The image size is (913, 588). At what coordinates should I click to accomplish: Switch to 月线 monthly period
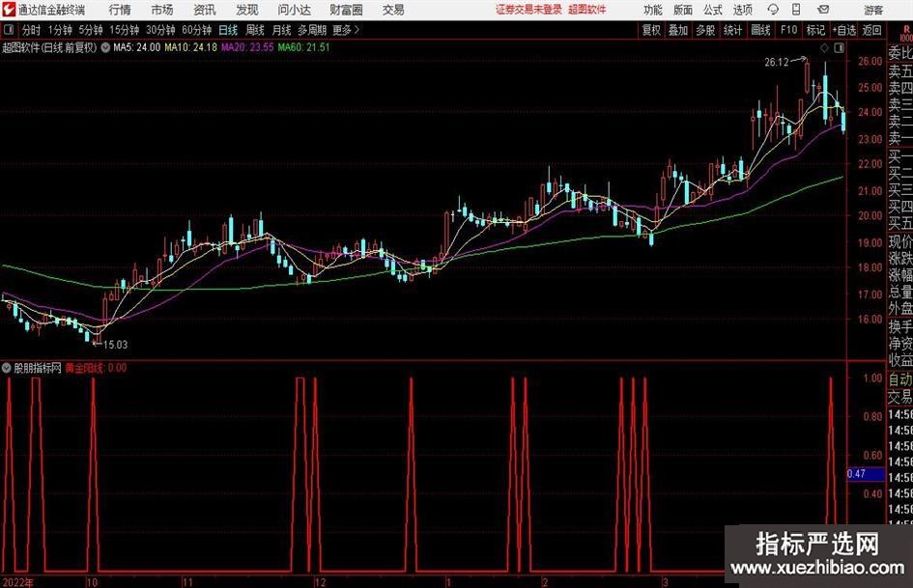(x=281, y=30)
